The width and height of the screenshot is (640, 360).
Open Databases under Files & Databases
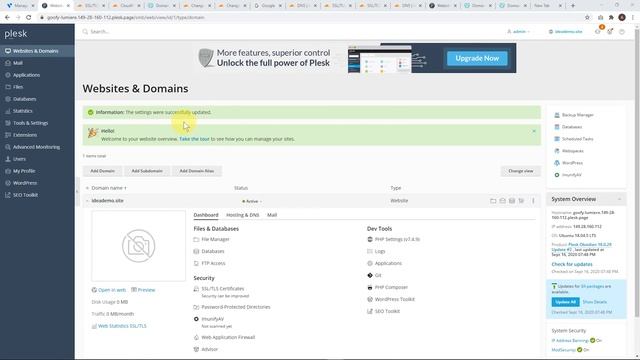(213, 251)
